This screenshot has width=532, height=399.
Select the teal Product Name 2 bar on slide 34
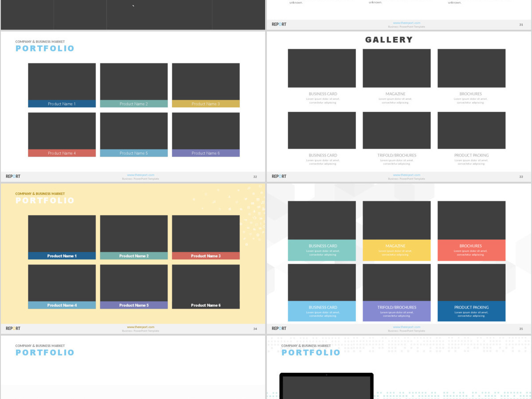(x=133, y=256)
